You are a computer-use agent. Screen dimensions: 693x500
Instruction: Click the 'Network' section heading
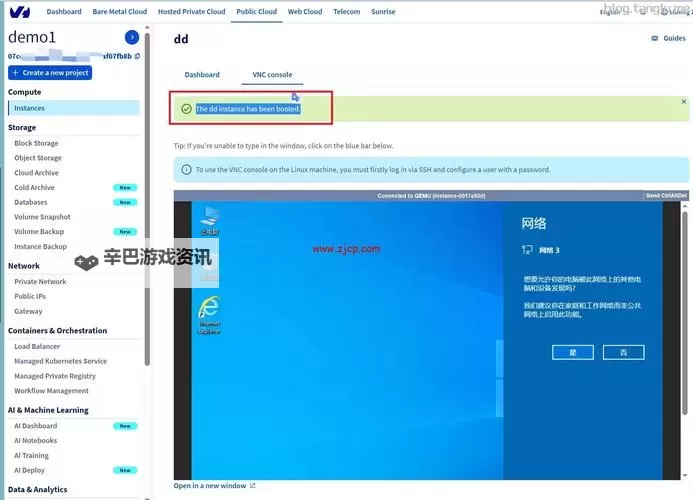point(24,266)
